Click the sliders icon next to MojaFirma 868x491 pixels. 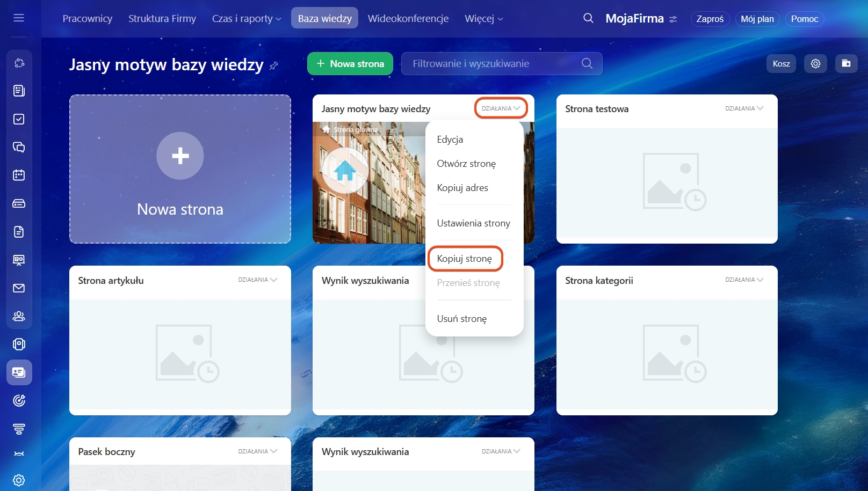(673, 19)
